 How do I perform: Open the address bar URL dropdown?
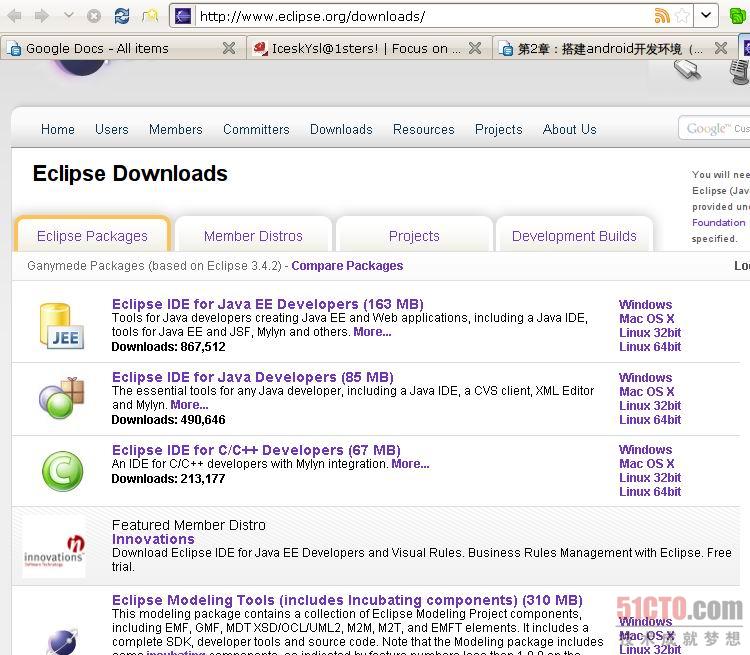pyautogui.click(x=706, y=15)
